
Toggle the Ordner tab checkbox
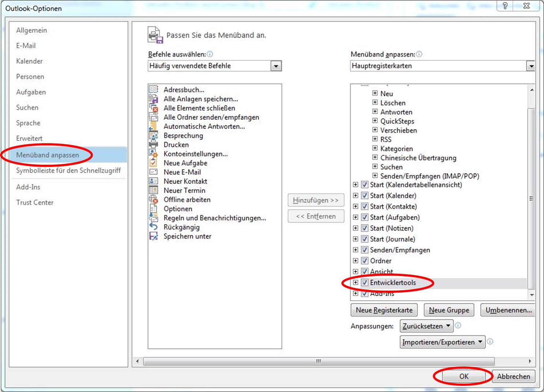coord(364,261)
